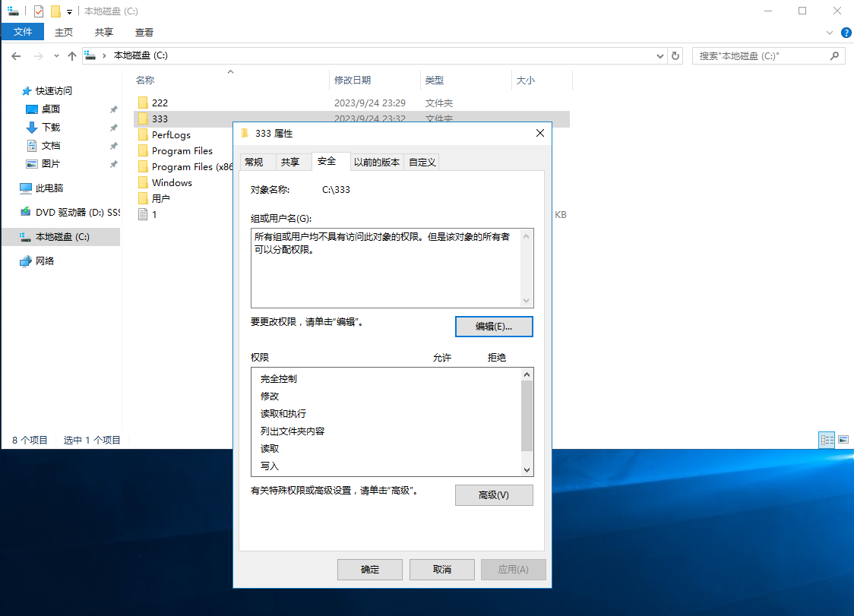The width and height of the screenshot is (854, 616).
Task: Open Explorer help with blue question icon
Action: point(846,33)
